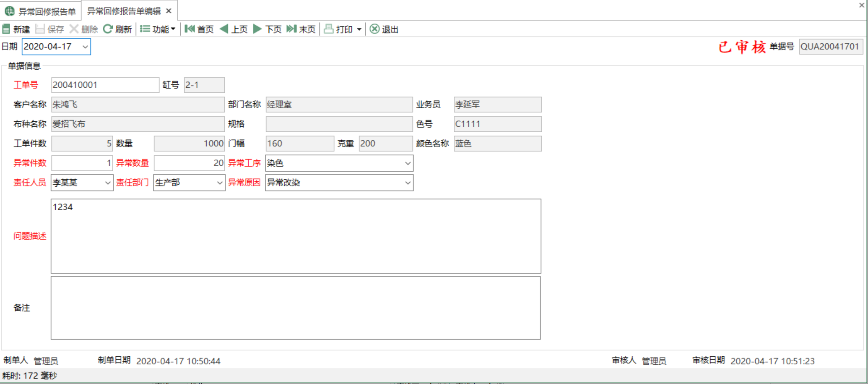
Task: Click the 已审核 approved status stamp
Action: point(742,47)
